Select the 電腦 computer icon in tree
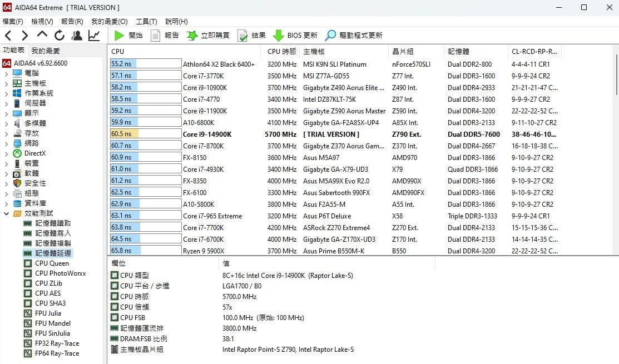619x364 pixels. pyautogui.click(x=17, y=73)
